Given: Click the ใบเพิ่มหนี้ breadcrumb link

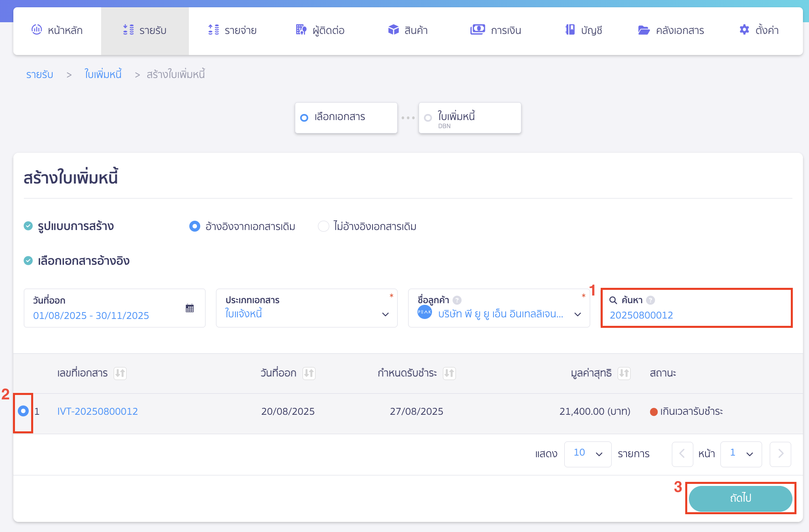Looking at the screenshot, I should (x=103, y=74).
